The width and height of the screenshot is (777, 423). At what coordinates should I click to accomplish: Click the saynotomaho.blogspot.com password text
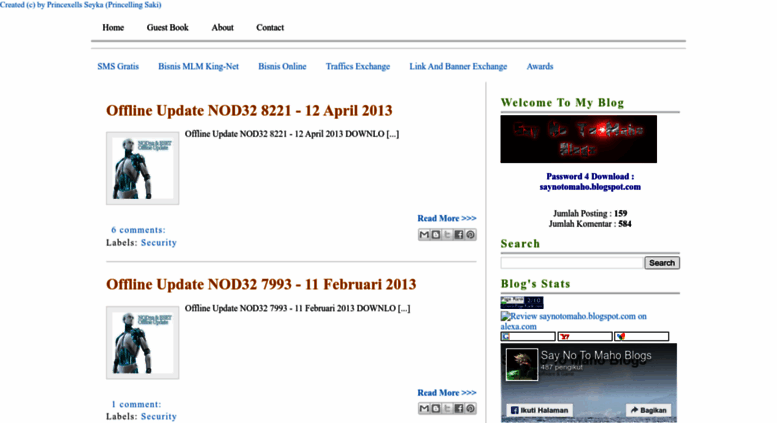[x=590, y=187]
